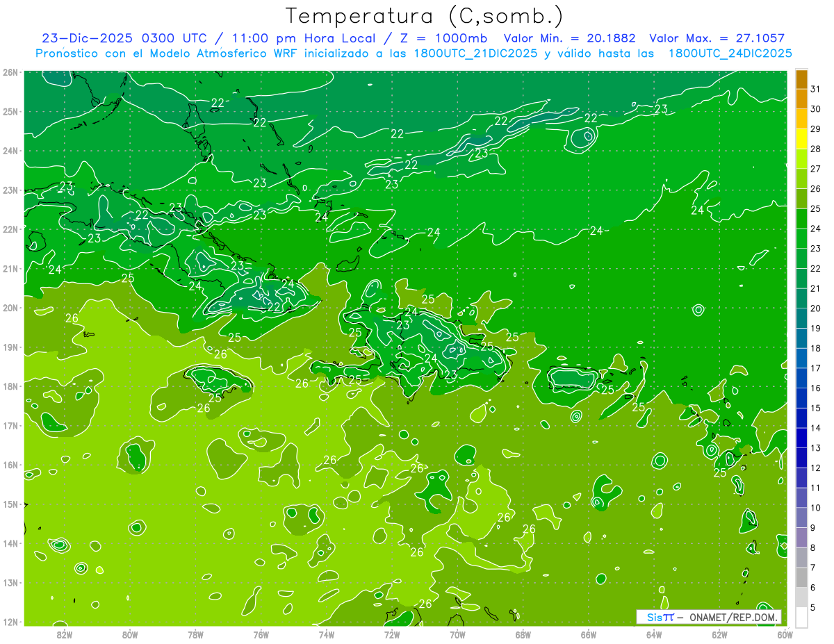Click the 60W longitude label

click(785, 634)
